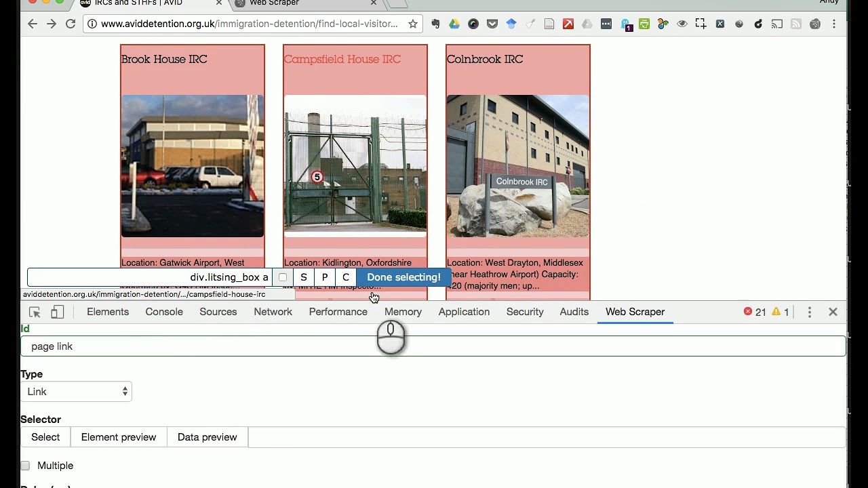
Task: Activate the DevTools inspect element picker
Action: (35, 312)
